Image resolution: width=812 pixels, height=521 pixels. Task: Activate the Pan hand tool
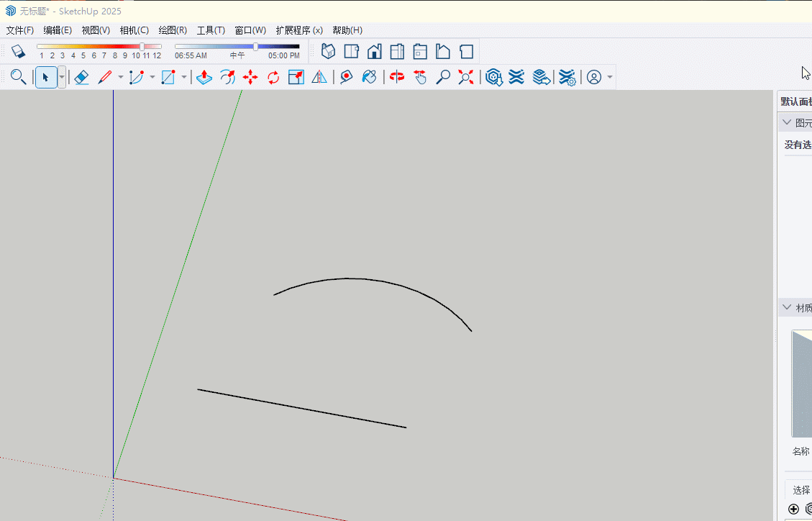[x=419, y=77]
